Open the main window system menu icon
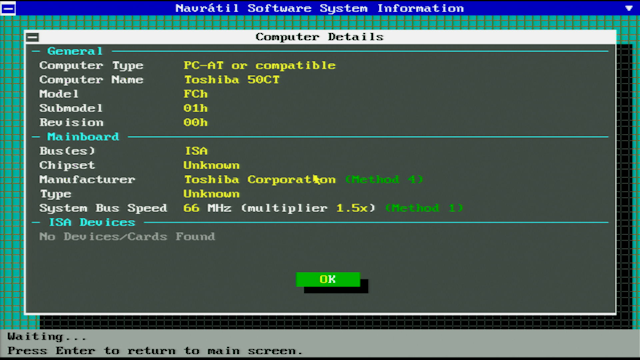 (8, 8)
